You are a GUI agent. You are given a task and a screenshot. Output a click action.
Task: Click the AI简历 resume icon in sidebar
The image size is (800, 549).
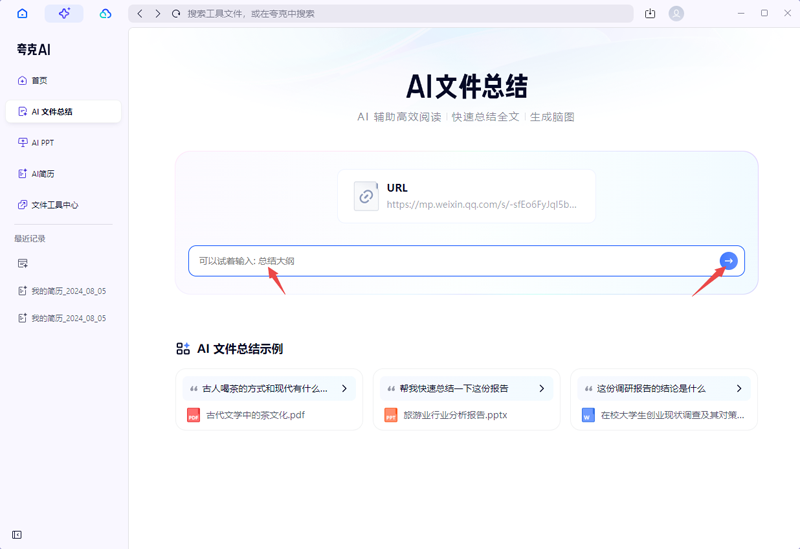22,174
